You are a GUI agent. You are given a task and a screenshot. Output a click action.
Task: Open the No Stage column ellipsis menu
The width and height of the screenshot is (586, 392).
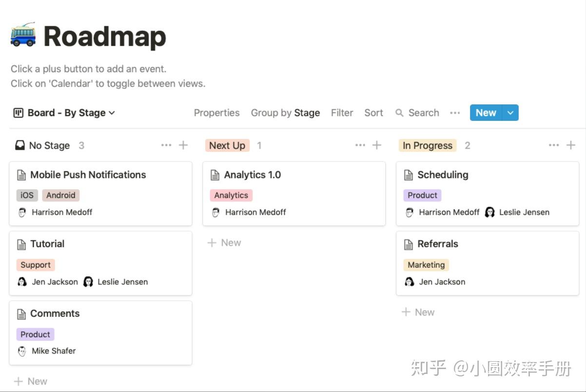point(166,145)
